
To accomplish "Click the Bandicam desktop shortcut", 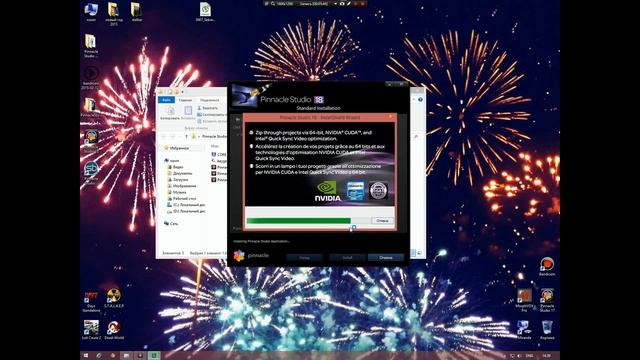I will coord(547,267).
